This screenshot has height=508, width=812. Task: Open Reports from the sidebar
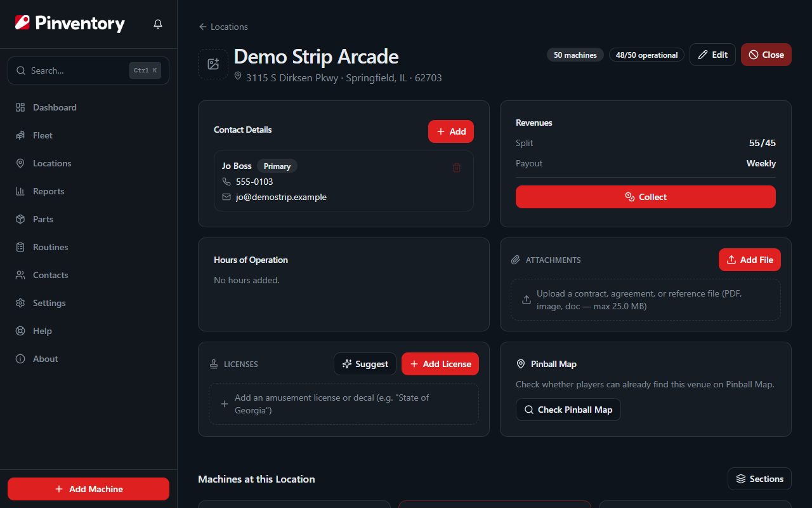pyautogui.click(x=88, y=191)
